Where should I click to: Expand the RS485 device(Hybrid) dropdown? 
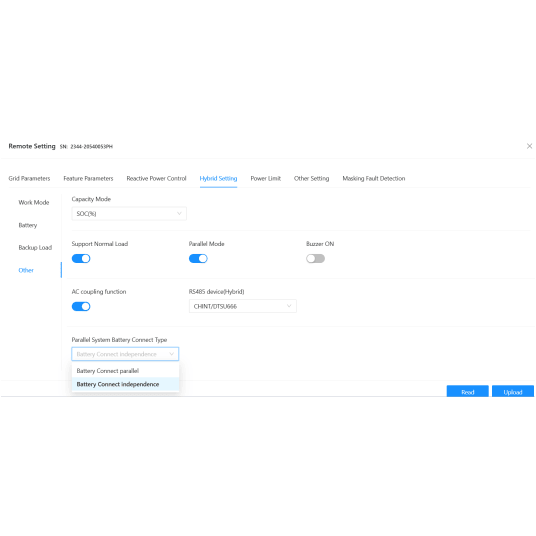[x=243, y=306]
